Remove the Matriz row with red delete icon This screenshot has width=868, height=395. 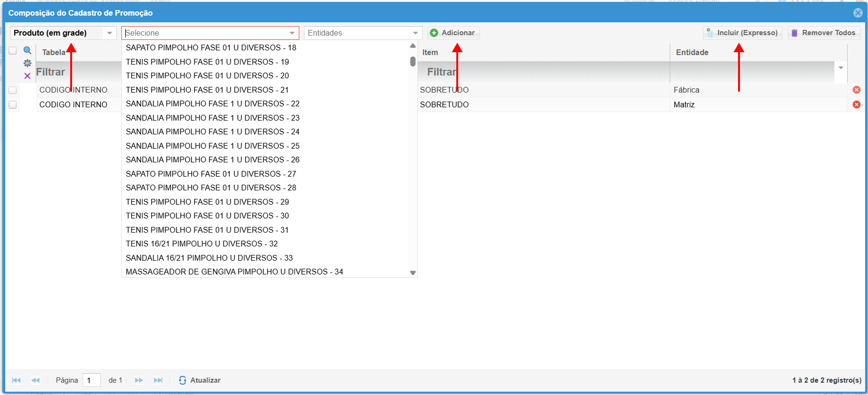856,104
